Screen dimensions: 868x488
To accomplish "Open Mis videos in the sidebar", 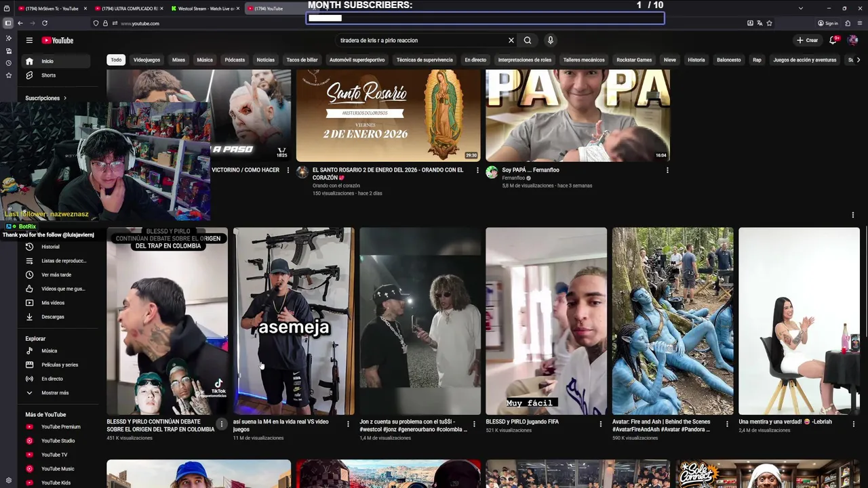I will 57,303.
